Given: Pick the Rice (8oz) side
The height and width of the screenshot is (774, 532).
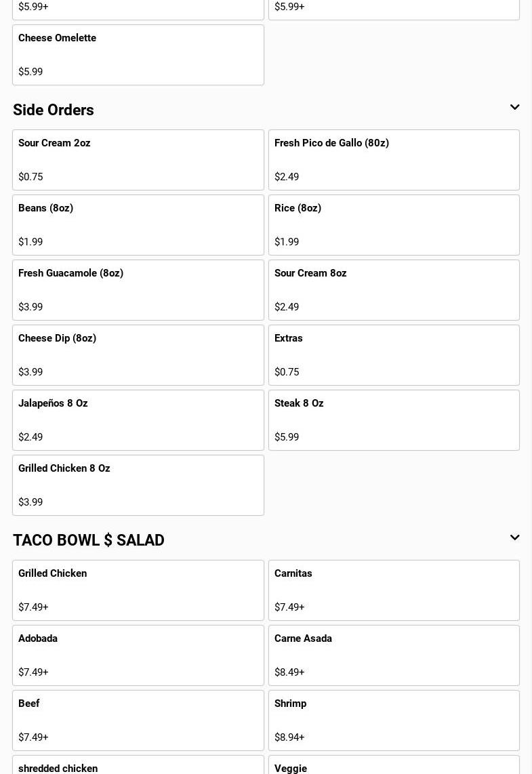Looking at the screenshot, I should (394, 225).
